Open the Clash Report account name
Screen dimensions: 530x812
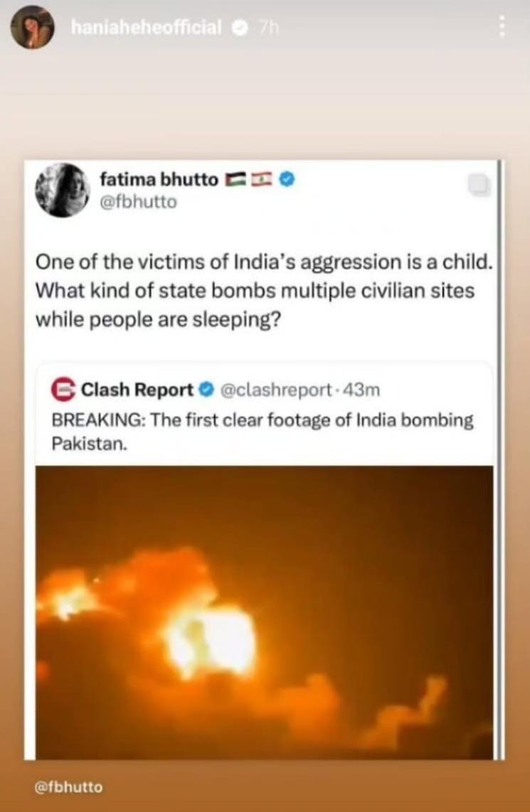[137, 390]
